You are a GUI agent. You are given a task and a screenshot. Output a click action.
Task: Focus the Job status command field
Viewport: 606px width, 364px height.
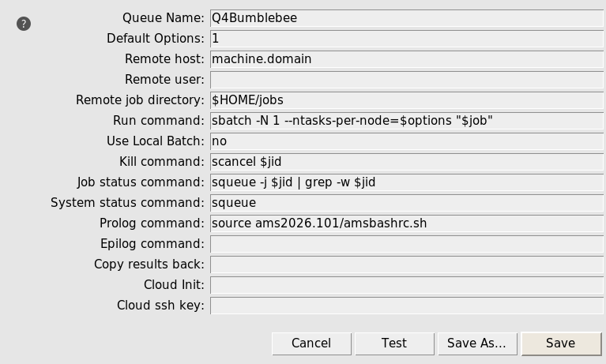[x=406, y=182]
